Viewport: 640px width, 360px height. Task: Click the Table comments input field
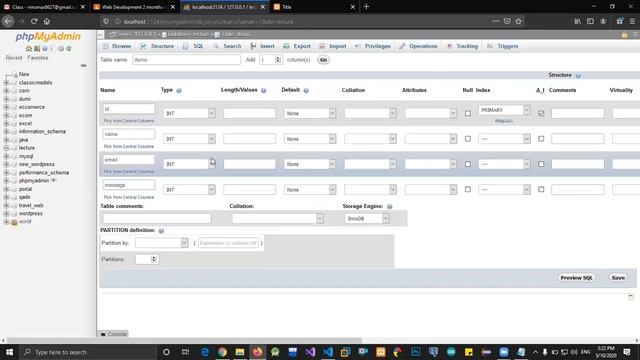[157, 219]
